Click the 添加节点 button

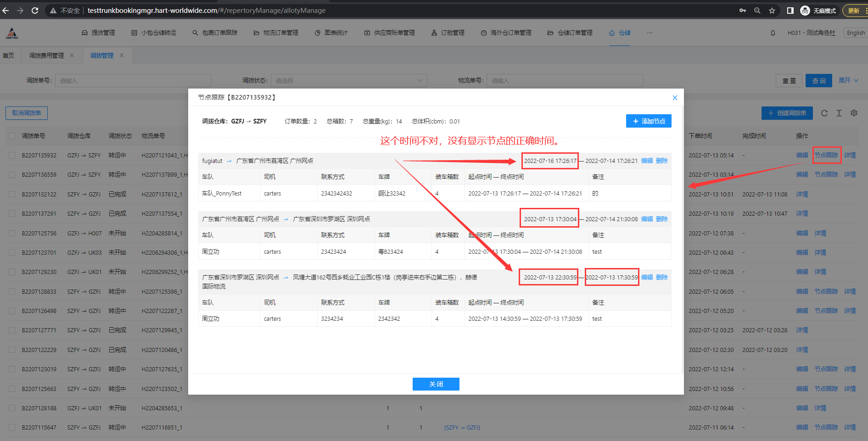[649, 121]
